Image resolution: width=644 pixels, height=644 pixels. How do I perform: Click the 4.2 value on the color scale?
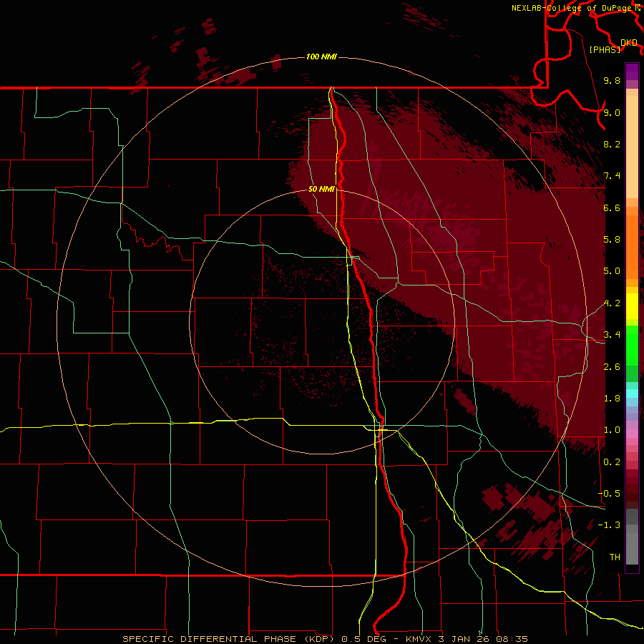coord(612,303)
